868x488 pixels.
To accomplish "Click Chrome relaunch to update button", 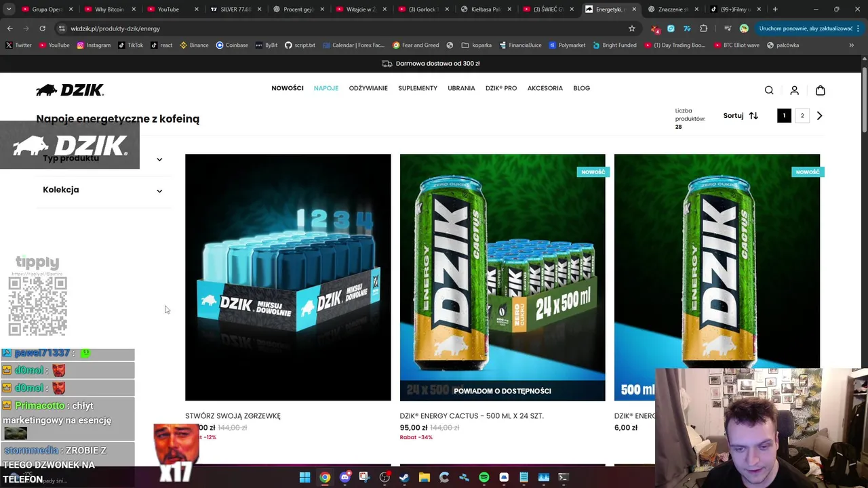I will (x=810, y=28).
